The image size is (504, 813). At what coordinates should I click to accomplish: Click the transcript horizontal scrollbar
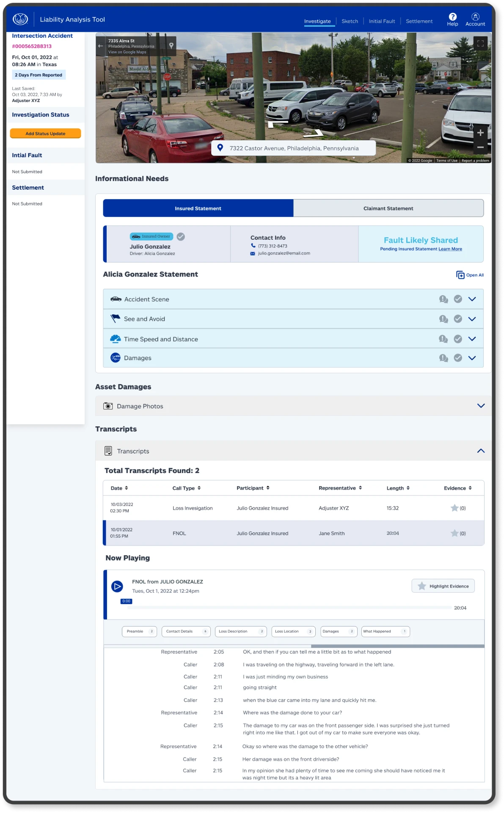(397, 646)
